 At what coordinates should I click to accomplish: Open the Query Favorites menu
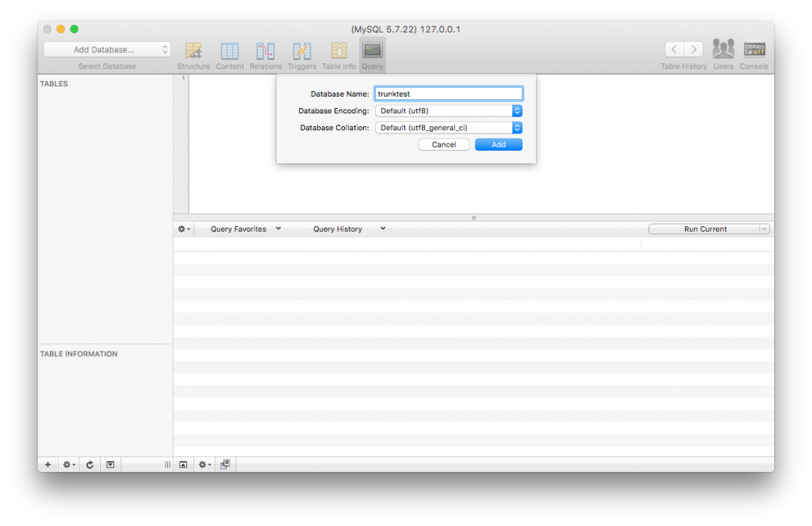[x=246, y=228]
